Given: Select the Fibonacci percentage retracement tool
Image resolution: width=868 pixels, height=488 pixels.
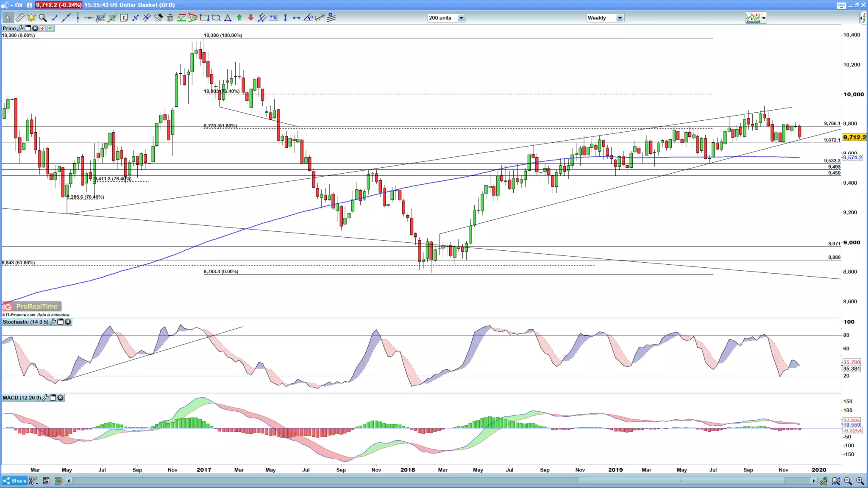Looking at the screenshot, I should [x=273, y=17].
